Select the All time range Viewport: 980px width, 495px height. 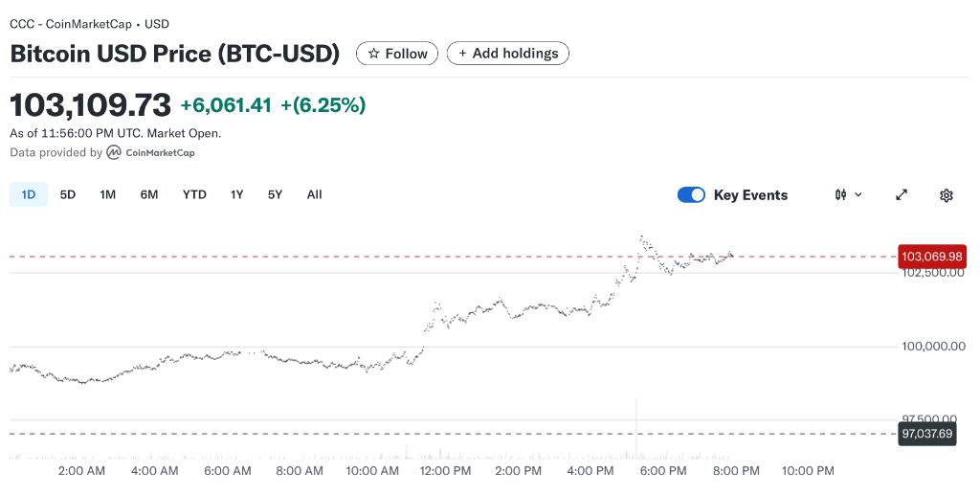(x=314, y=195)
